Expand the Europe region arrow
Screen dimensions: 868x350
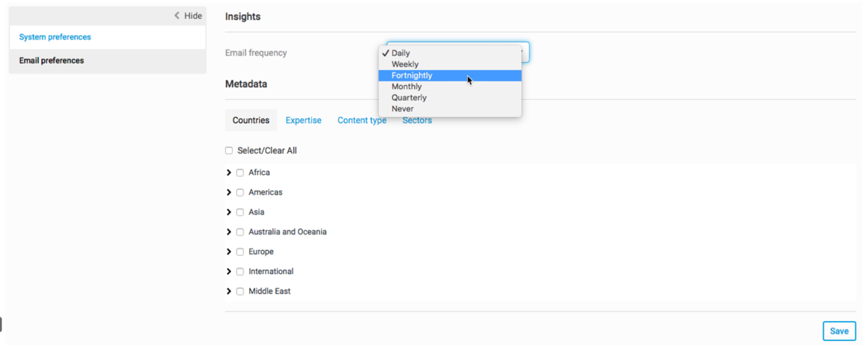point(229,252)
